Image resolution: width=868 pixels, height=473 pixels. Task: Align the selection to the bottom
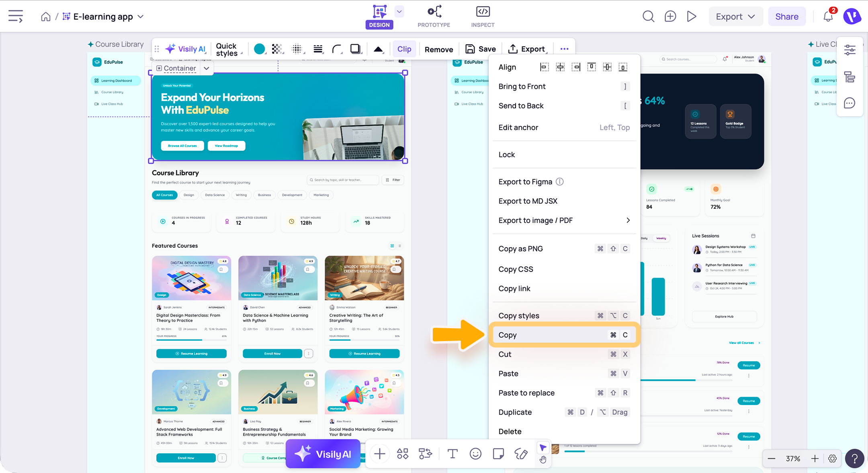coord(623,67)
